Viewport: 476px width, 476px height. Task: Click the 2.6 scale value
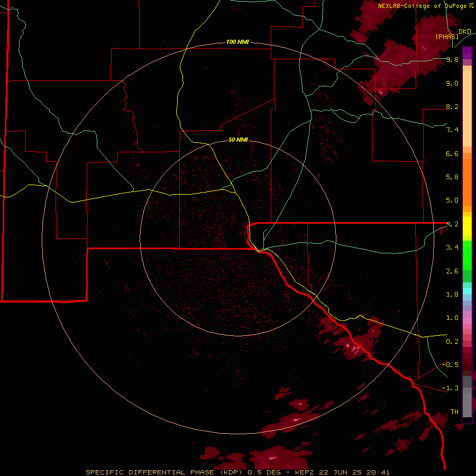[452, 271]
